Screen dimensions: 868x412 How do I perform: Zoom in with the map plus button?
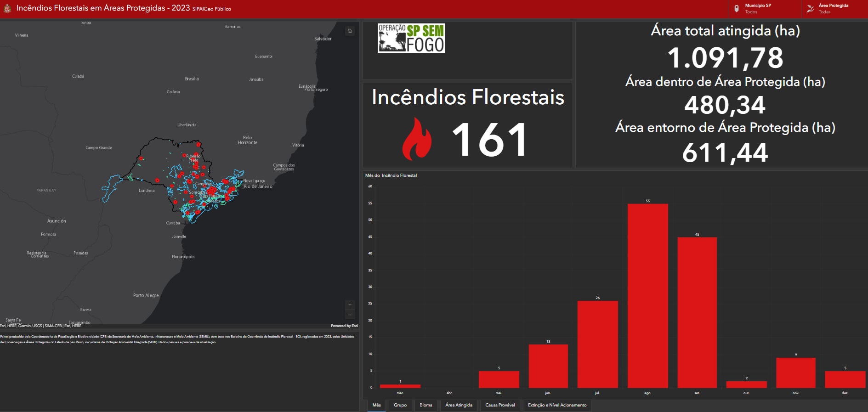point(350,305)
